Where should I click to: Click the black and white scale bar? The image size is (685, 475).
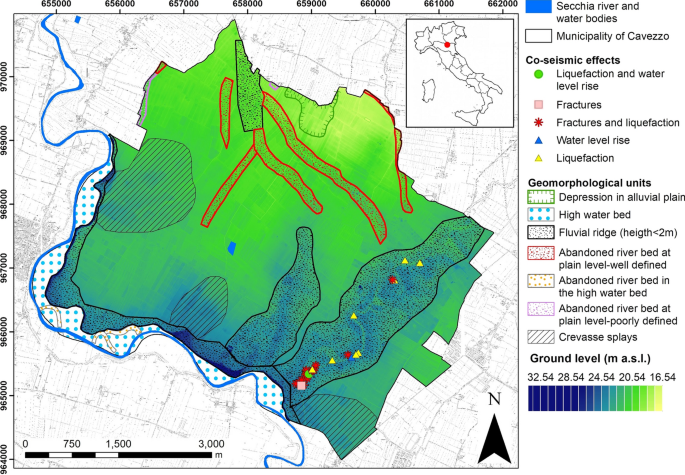118,455
